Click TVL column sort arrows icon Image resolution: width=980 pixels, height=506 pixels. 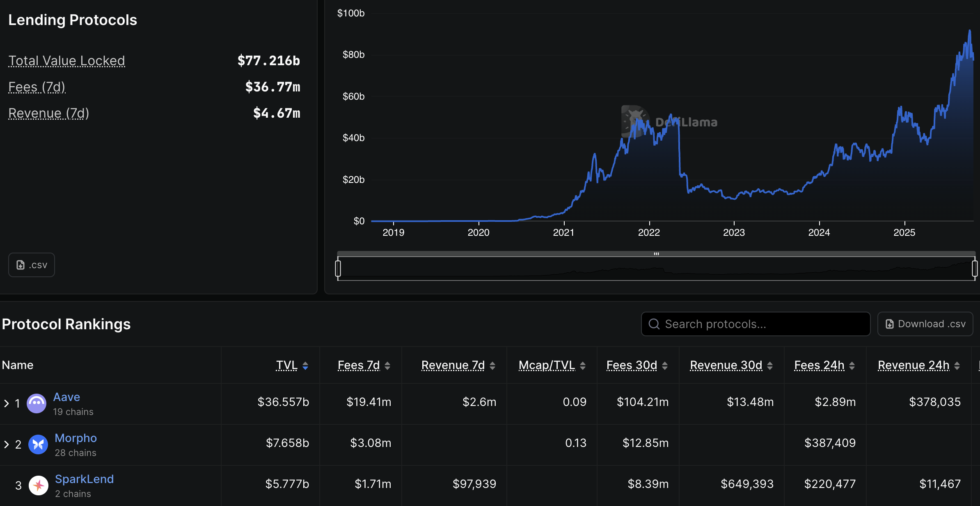tap(305, 365)
